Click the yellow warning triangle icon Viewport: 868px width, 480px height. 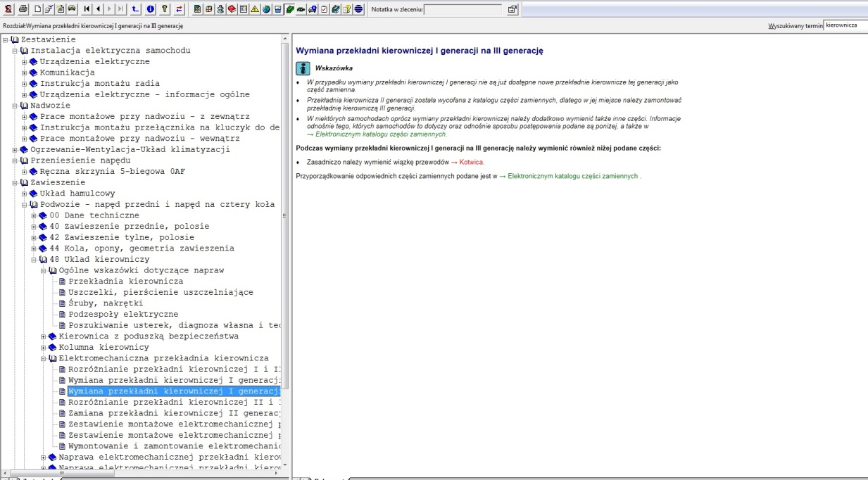pos(255,9)
